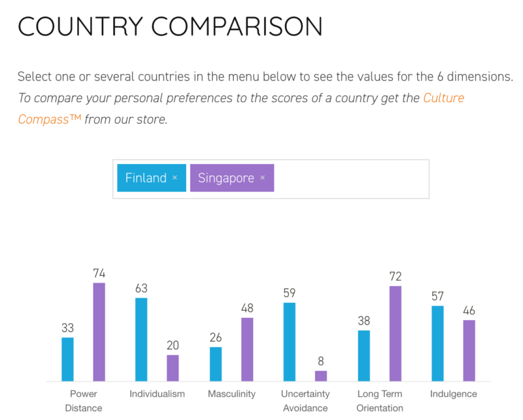This screenshot has height=420, width=523.
Task: Click the Indulgence axis label
Action: [454, 394]
